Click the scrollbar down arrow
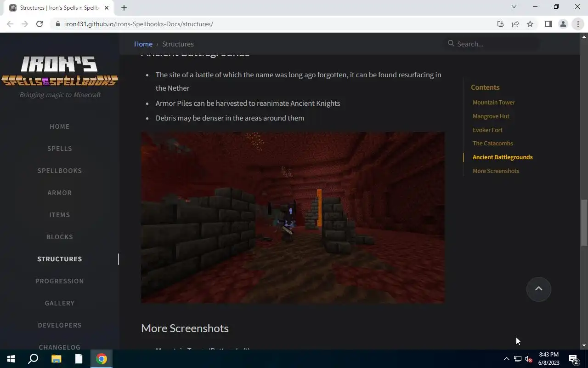588x368 pixels. 584,345
